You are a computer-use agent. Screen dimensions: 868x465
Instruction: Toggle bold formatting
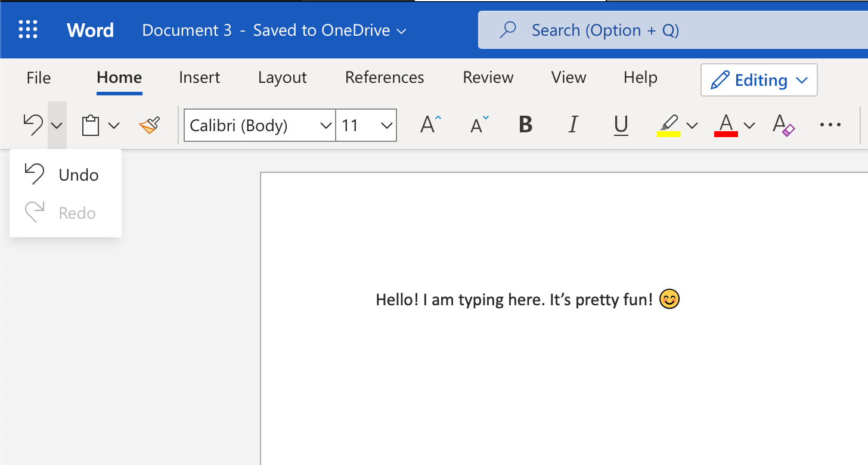(525, 125)
